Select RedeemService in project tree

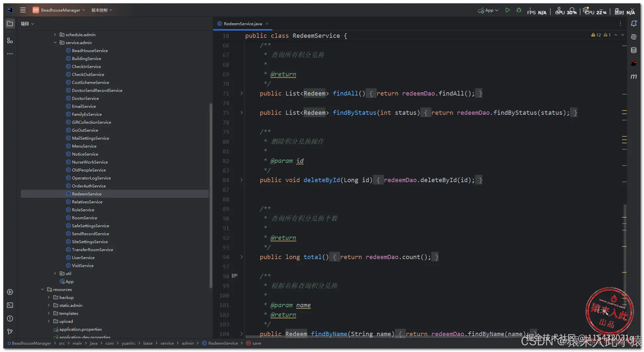coord(115,194)
